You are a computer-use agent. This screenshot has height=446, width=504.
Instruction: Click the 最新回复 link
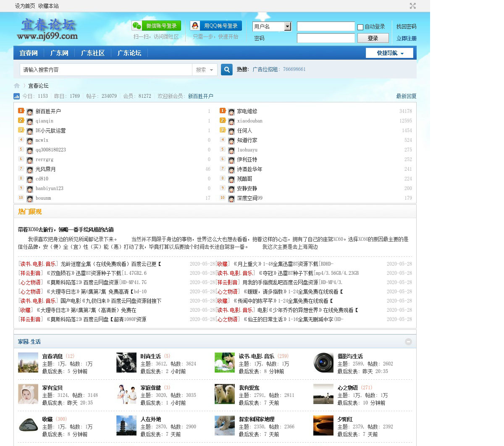click(406, 96)
